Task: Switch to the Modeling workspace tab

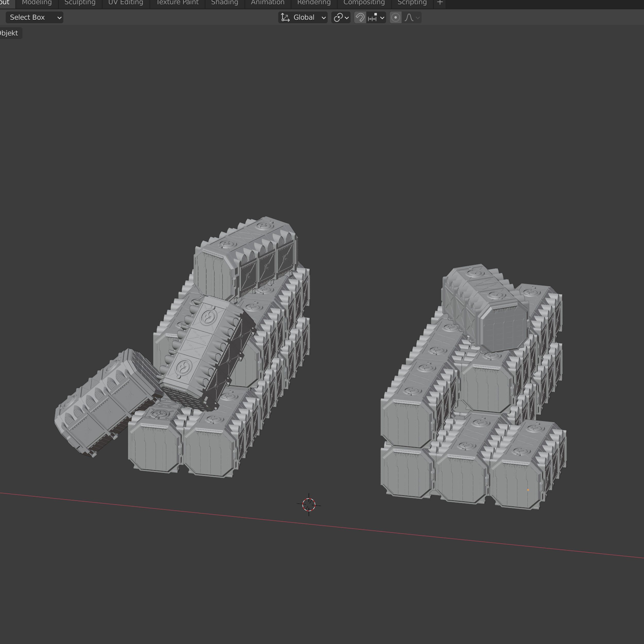Action: click(x=37, y=3)
